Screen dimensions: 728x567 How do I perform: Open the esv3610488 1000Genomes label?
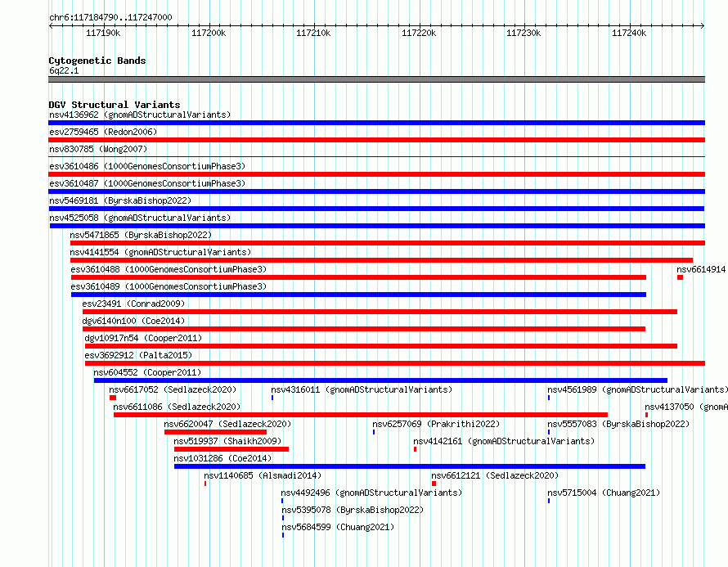[169, 269]
